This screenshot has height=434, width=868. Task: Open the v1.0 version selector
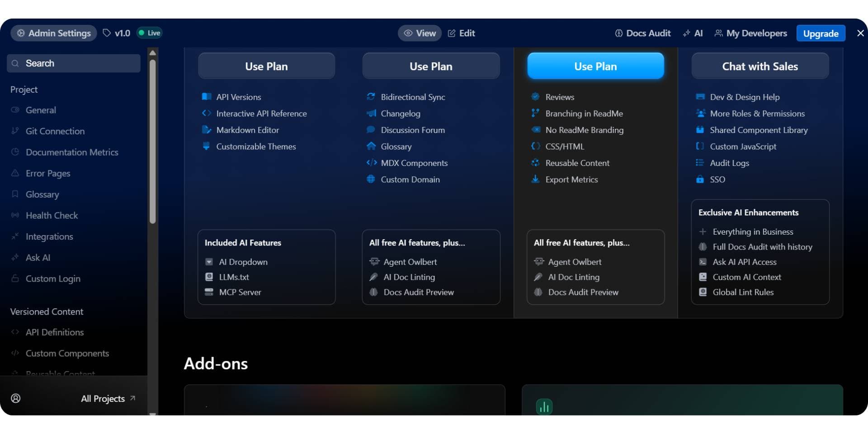click(117, 33)
